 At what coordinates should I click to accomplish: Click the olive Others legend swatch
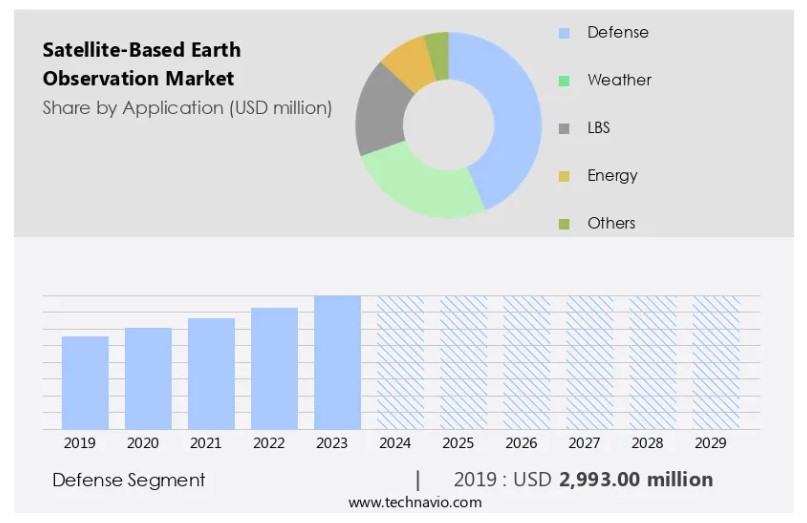564,224
